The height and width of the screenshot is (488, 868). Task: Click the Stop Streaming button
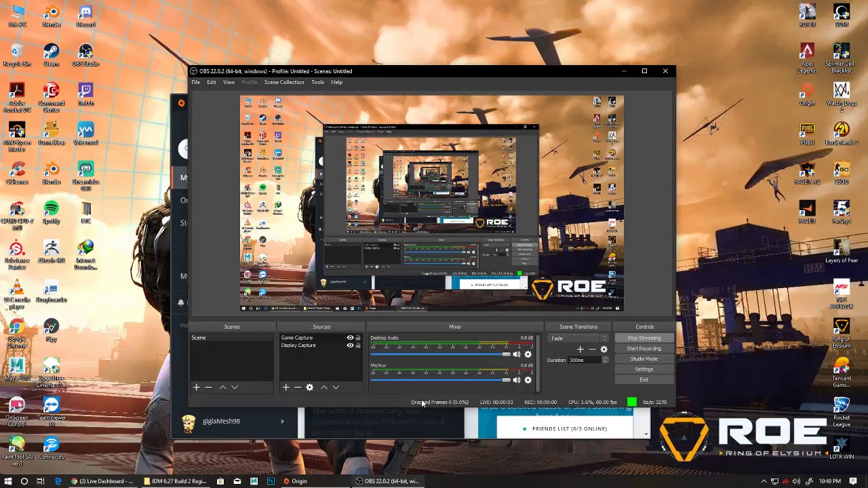[x=644, y=338]
